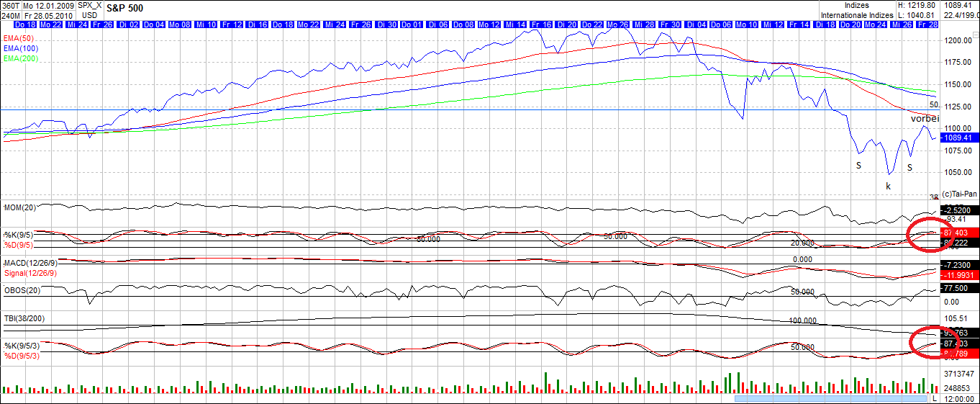
Task: Click the Internationale Indizes text
Action: point(857,15)
